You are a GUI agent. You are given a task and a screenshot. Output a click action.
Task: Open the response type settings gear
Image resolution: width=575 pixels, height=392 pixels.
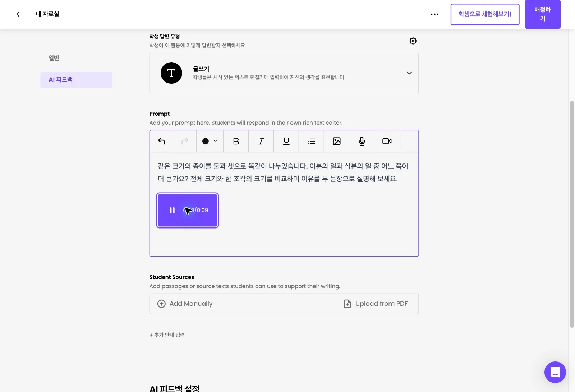[x=413, y=41]
